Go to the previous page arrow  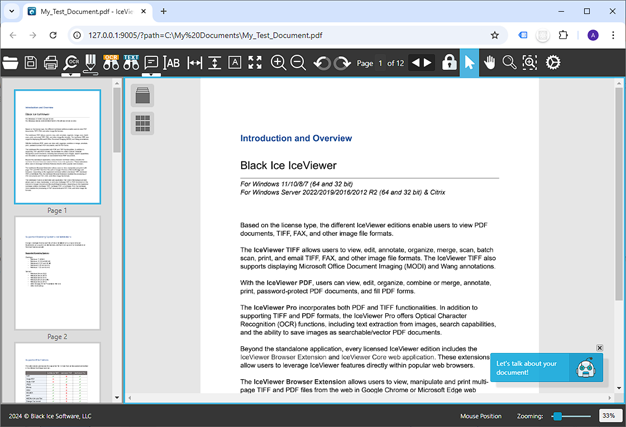click(416, 63)
